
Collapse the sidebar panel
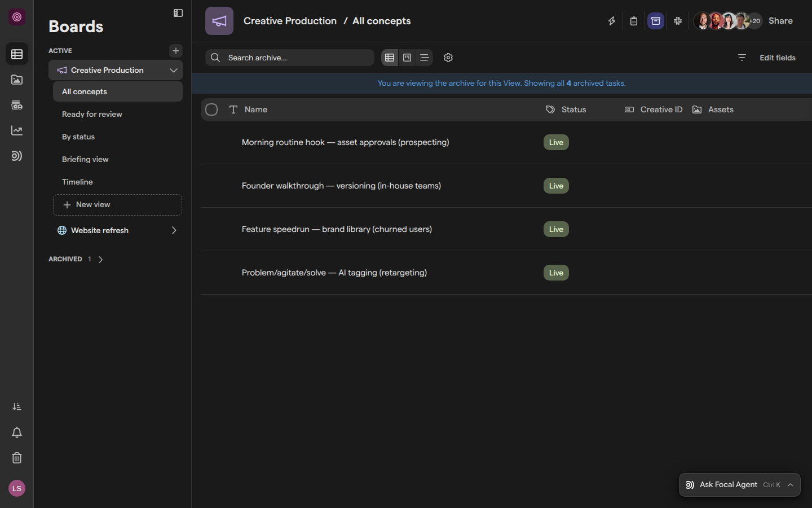(x=178, y=13)
